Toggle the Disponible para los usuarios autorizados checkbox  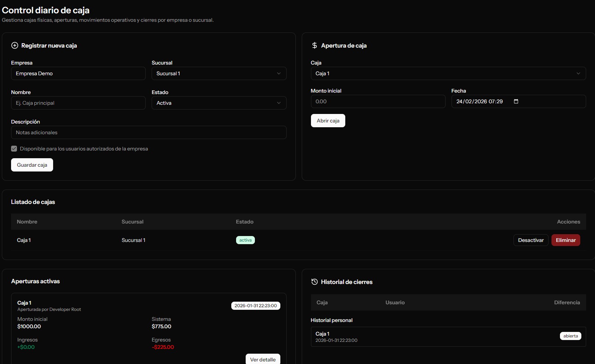point(14,149)
